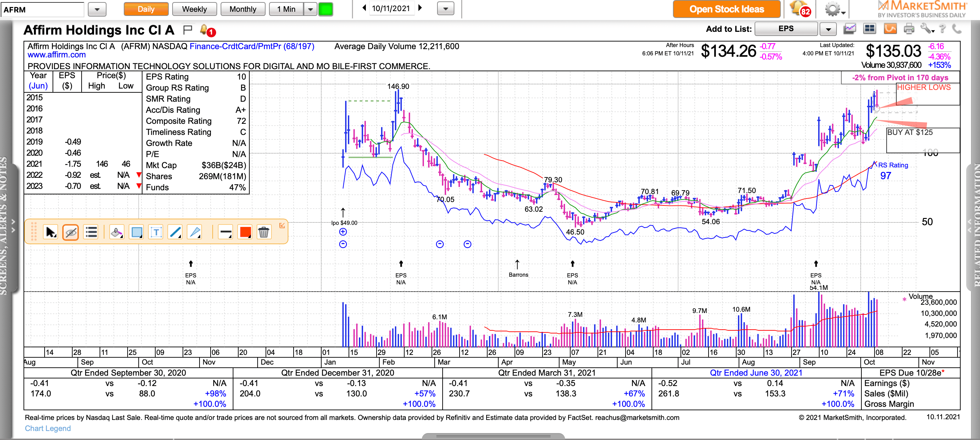The image size is (980, 440).
Task: Open the date picker dropdown
Action: coord(446,8)
